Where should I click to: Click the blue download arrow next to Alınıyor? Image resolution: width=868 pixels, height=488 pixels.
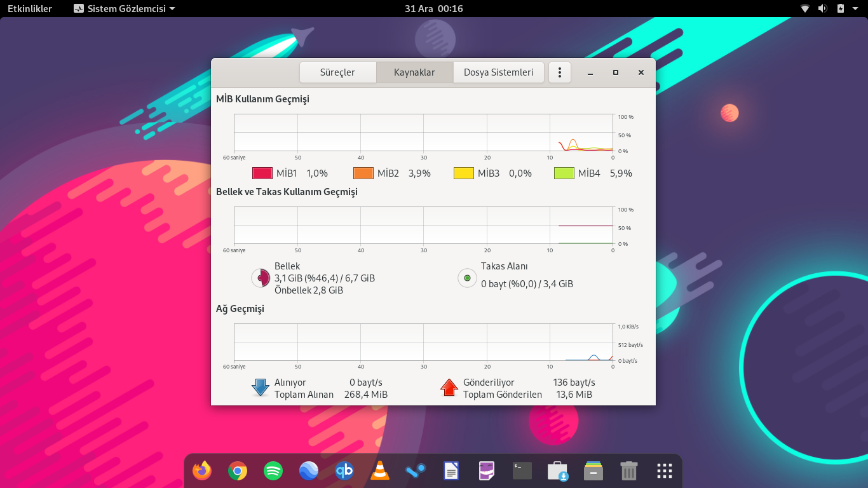click(261, 388)
